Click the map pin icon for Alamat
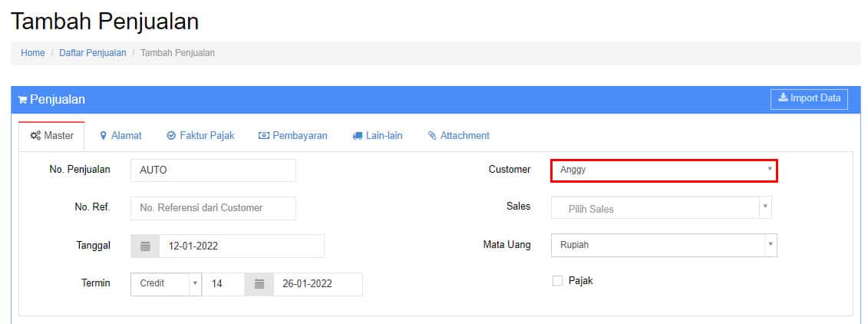The image size is (868, 324). point(103,136)
